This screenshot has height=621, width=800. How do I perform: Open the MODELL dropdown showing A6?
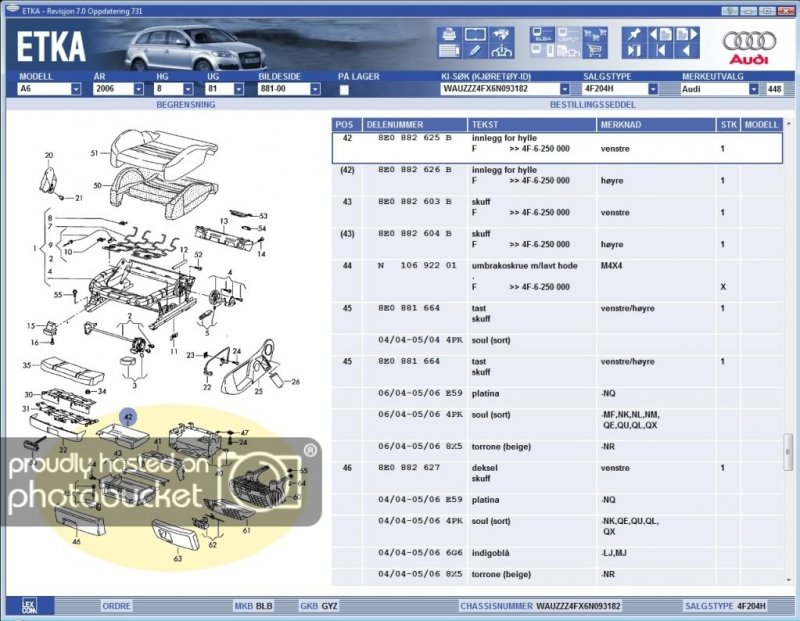76,89
